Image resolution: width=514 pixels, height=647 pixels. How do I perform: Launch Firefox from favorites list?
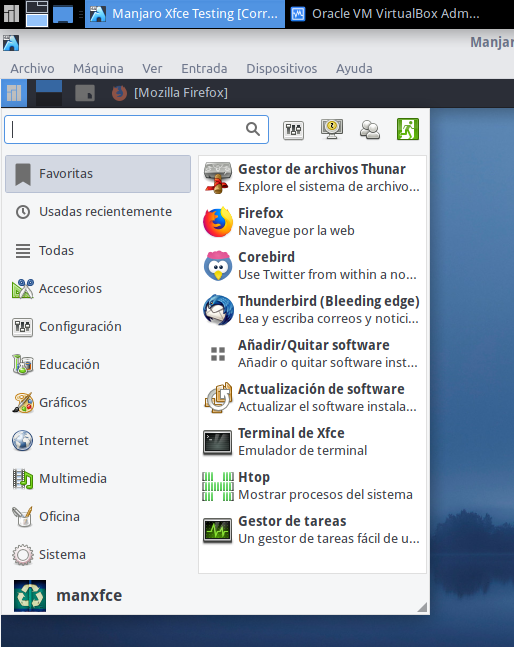pos(312,222)
